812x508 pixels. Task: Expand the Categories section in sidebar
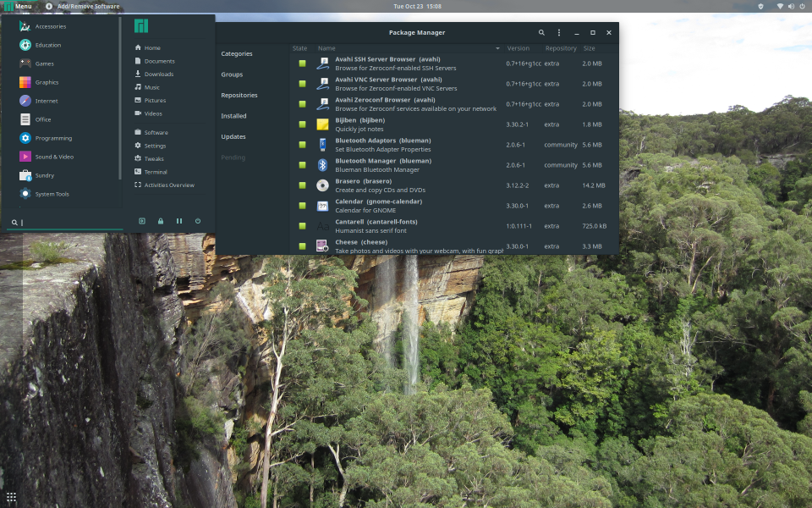click(x=237, y=54)
